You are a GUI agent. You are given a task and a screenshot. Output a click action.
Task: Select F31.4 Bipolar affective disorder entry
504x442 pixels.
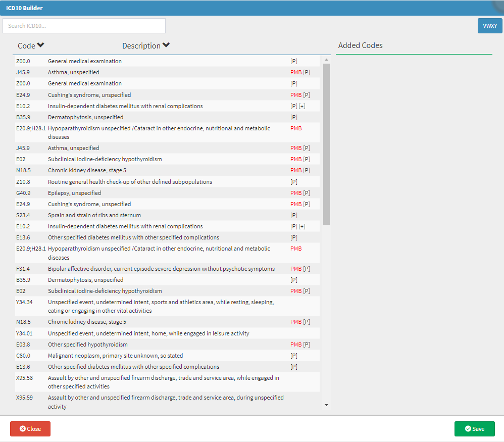point(161,269)
